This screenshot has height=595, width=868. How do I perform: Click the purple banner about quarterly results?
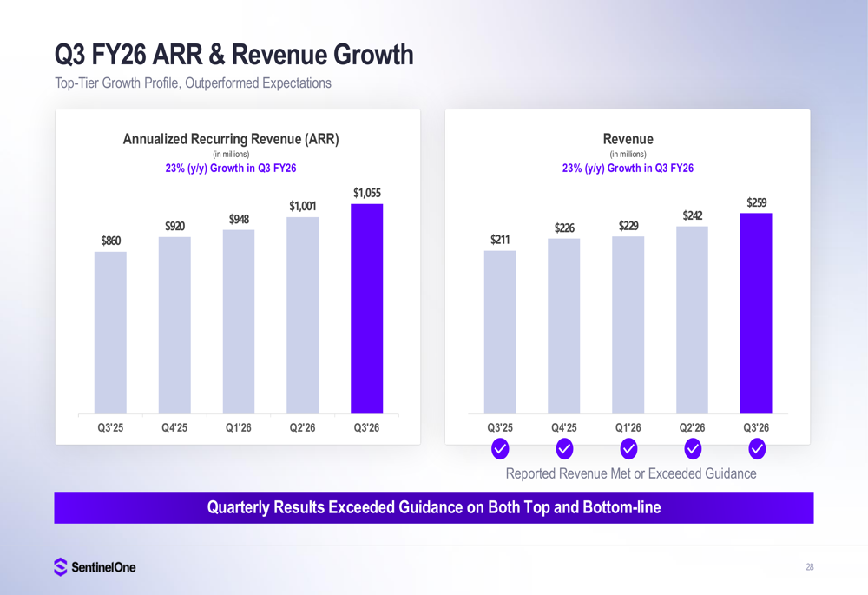point(434,507)
